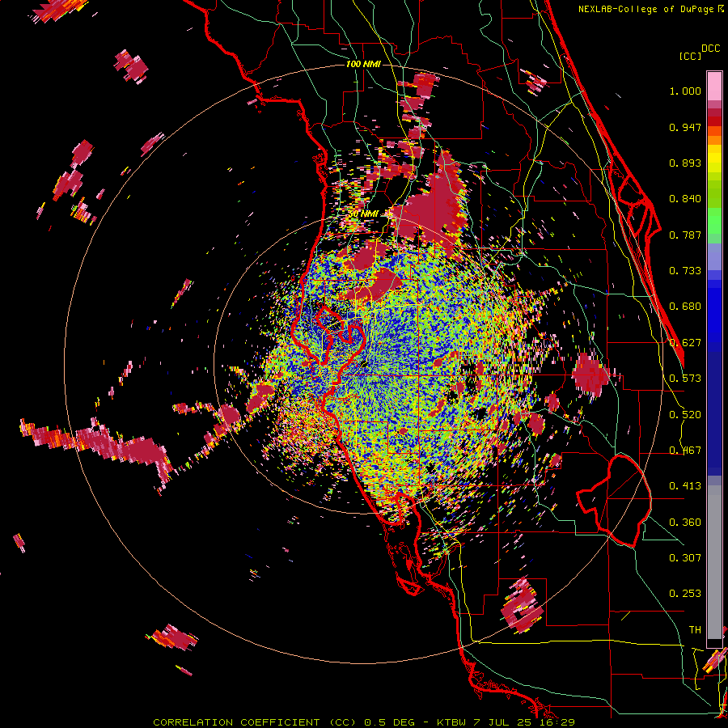This screenshot has width=728, height=728.
Task: Click the 1.000 value on the color scale
Action: [685, 91]
